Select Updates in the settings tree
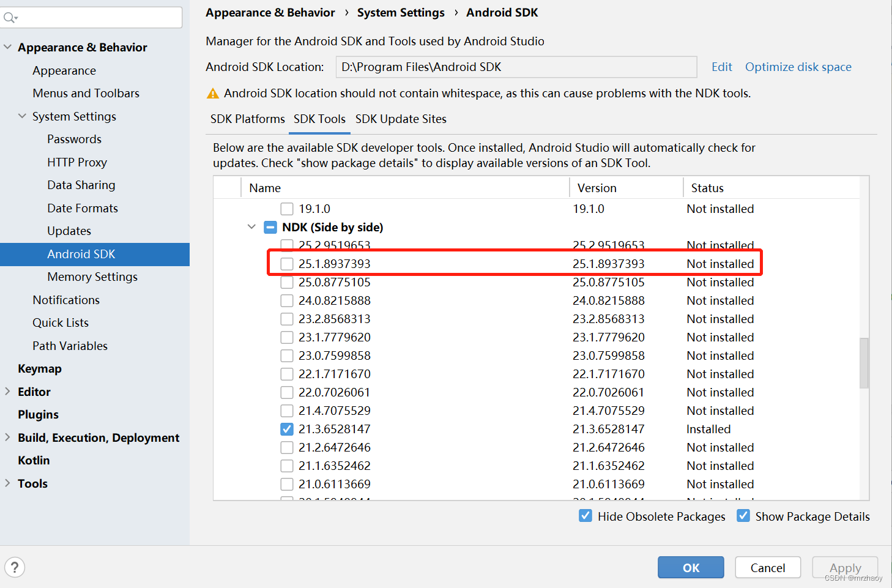892x588 pixels. point(69,231)
